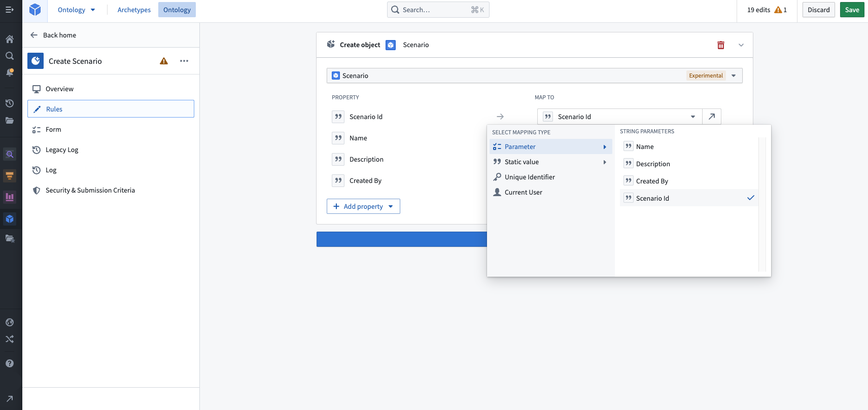Open the Form section
Viewport: 868px width, 410px height.
click(111, 129)
